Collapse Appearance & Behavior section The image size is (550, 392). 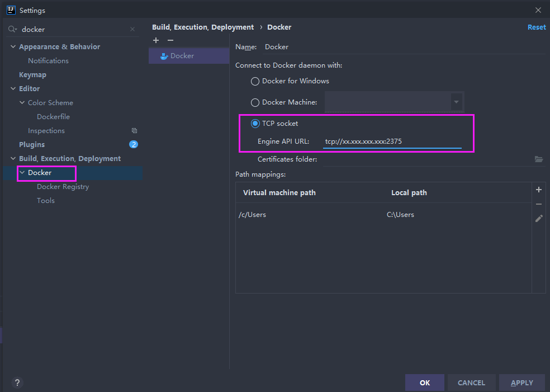tap(13, 46)
